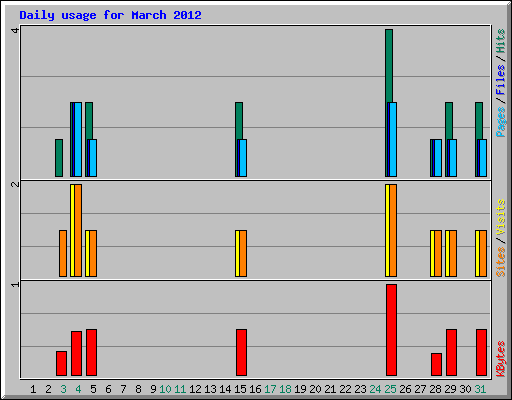
Task: Select day label 13 on the x-axis
Action: pos(210,389)
